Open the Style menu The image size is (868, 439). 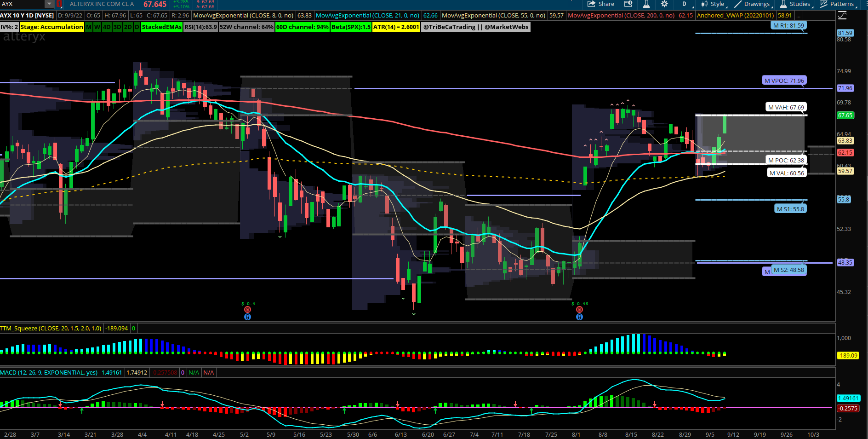[714, 4]
